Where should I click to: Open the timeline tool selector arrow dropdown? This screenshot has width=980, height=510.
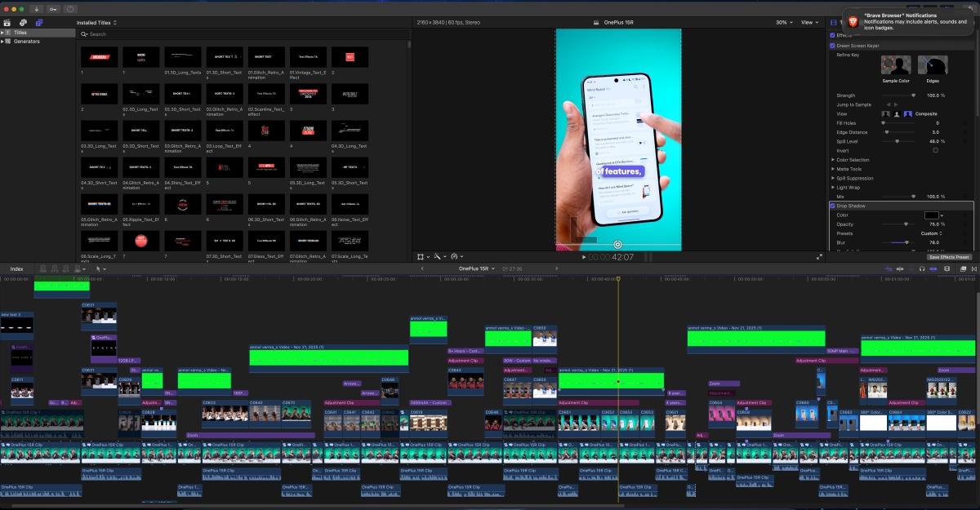(100, 268)
